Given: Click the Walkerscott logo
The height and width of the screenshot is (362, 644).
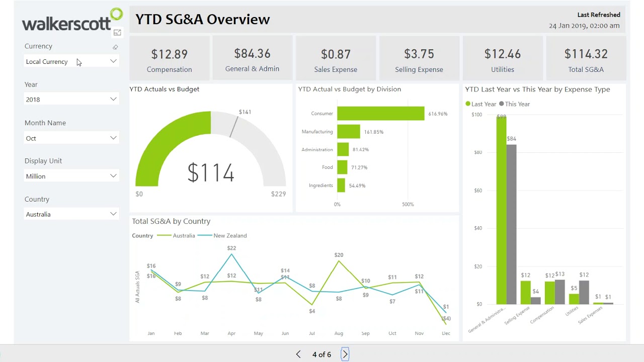Looking at the screenshot, I should pyautogui.click(x=72, y=20).
